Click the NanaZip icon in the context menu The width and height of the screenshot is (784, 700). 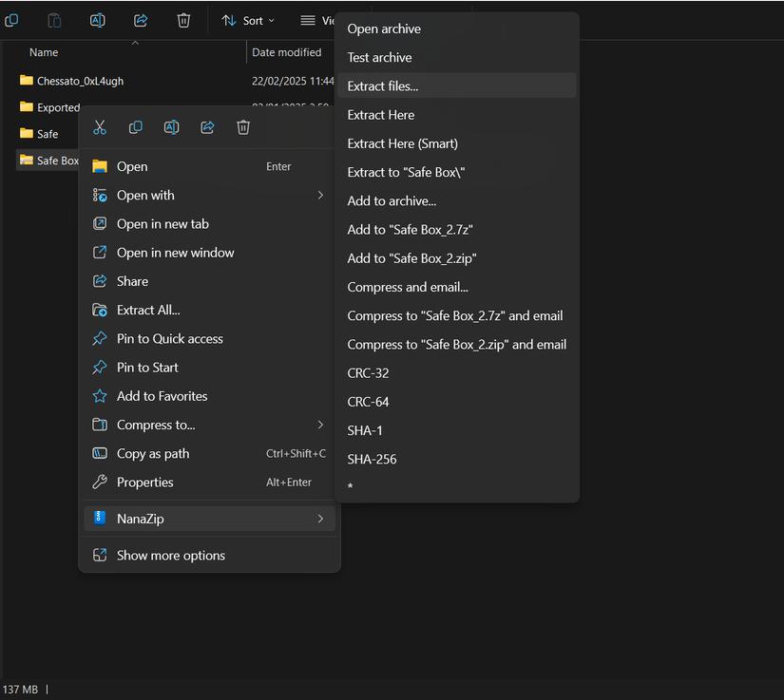(x=99, y=518)
